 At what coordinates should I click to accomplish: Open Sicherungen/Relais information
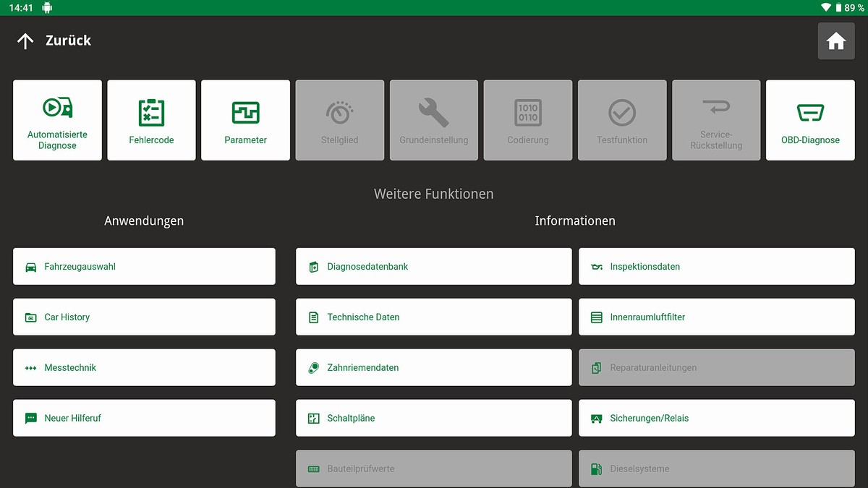716,419
